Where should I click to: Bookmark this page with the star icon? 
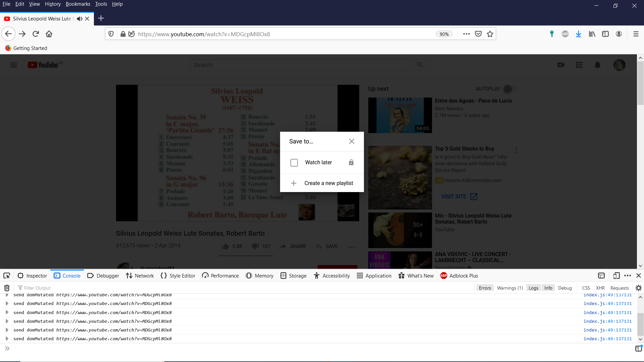pos(490,34)
